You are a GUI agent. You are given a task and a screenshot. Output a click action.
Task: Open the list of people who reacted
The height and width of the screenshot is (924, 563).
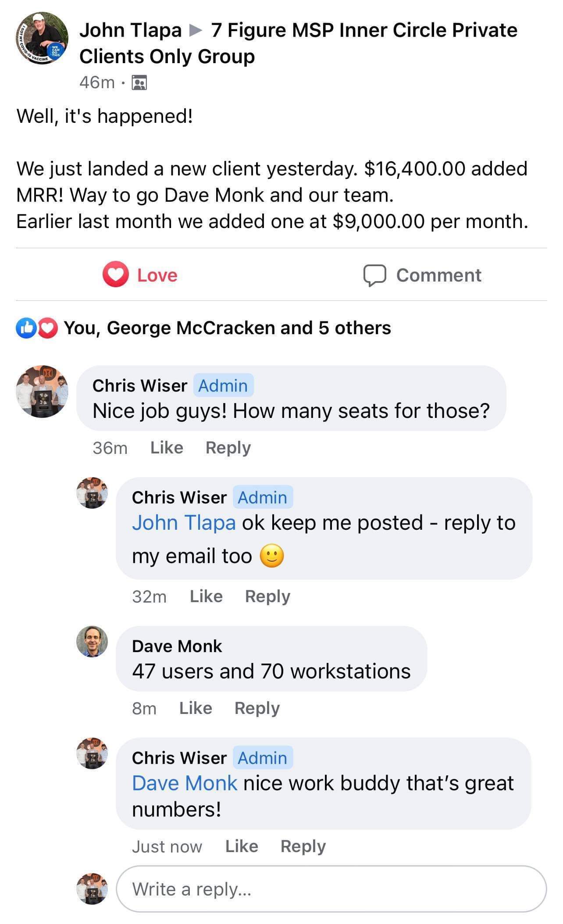click(227, 328)
